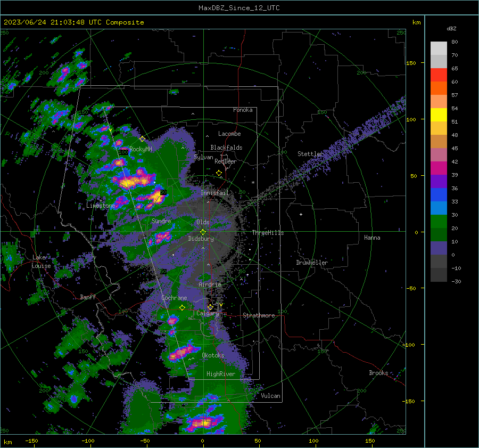
Task: Select the light gray 70–80 dBZ legend swatch
Action: coord(439,48)
